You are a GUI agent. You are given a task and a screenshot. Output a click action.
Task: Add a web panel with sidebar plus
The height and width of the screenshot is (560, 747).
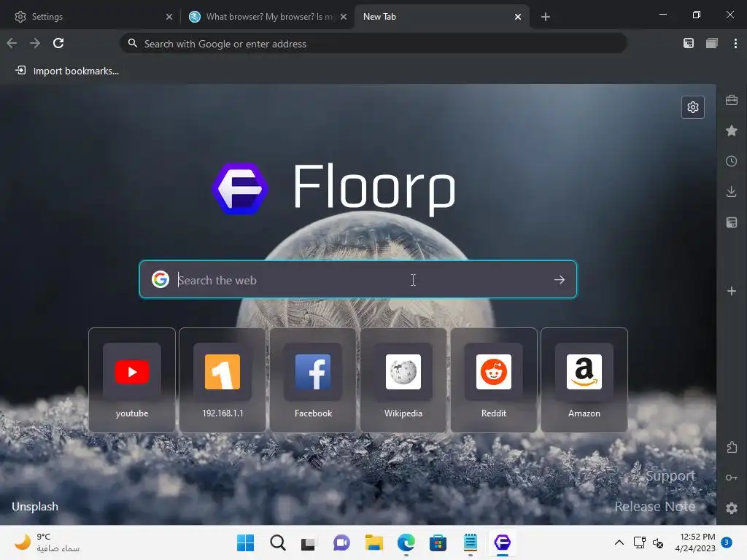click(x=732, y=291)
